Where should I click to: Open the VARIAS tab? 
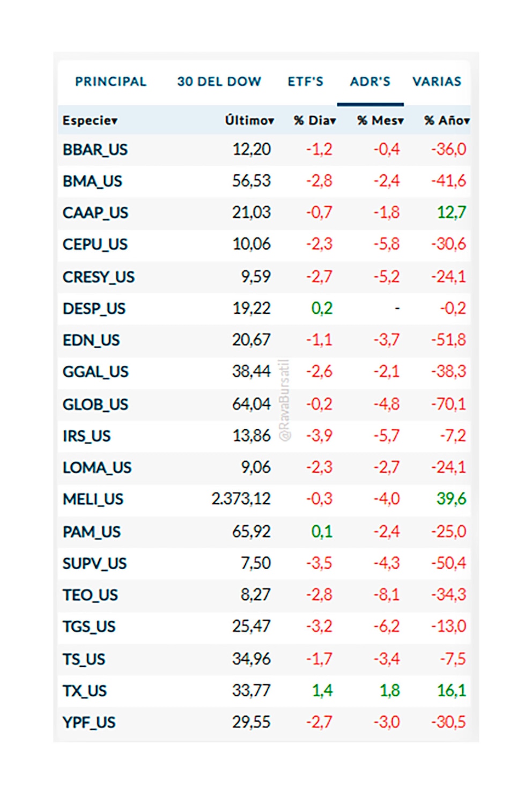(x=437, y=82)
